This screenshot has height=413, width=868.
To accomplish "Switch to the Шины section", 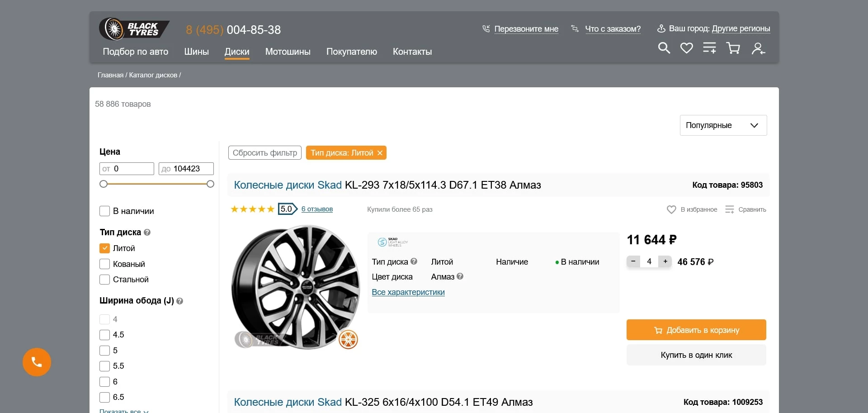I will coord(196,52).
